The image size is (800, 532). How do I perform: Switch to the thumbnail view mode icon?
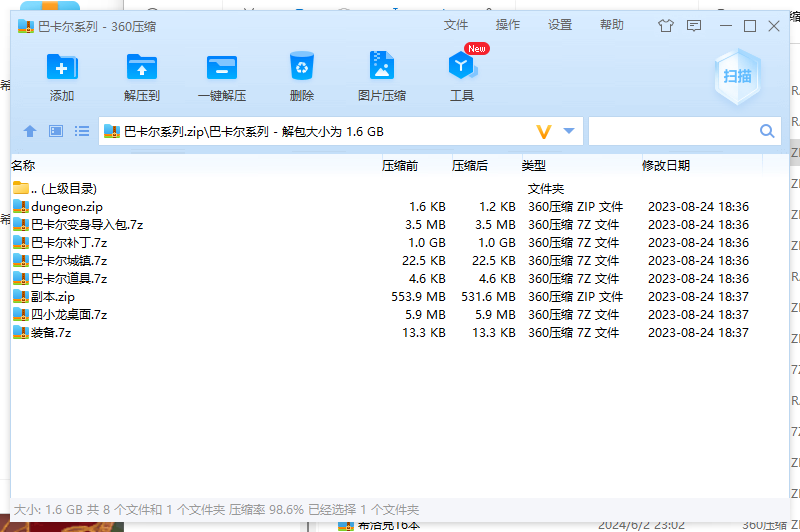click(56, 131)
